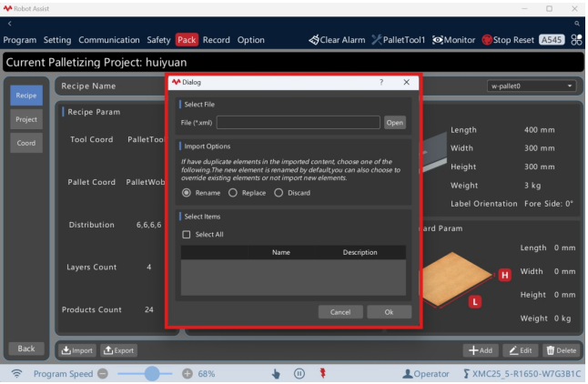
Task: Click the Clear Alarm broom icon
Action: (314, 40)
